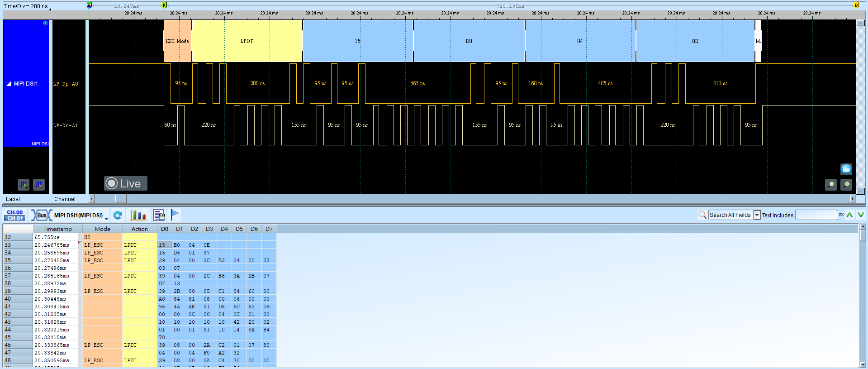
Task: Open the Search All Fields dropdown
Action: tap(757, 215)
